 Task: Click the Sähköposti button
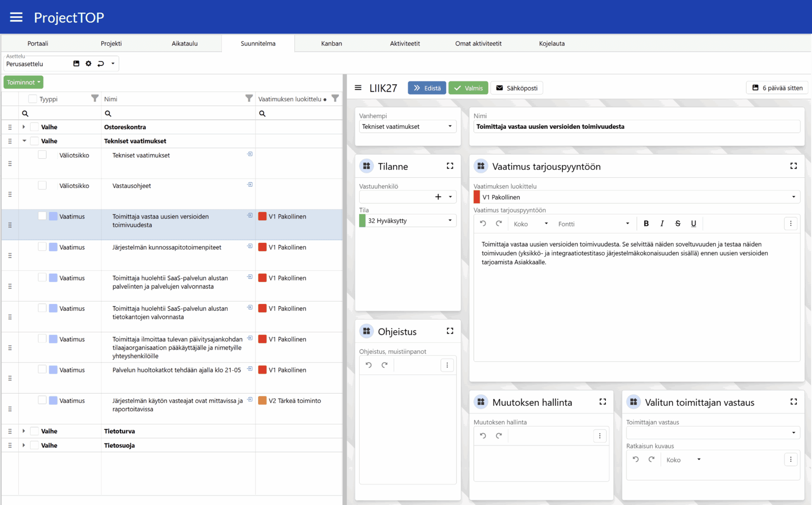(517, 88)
